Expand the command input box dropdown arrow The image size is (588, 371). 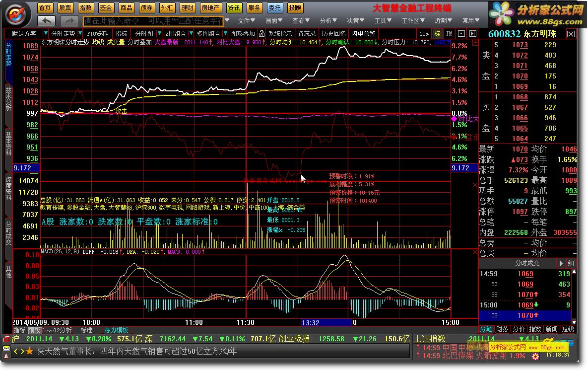(x=227, y=21)
